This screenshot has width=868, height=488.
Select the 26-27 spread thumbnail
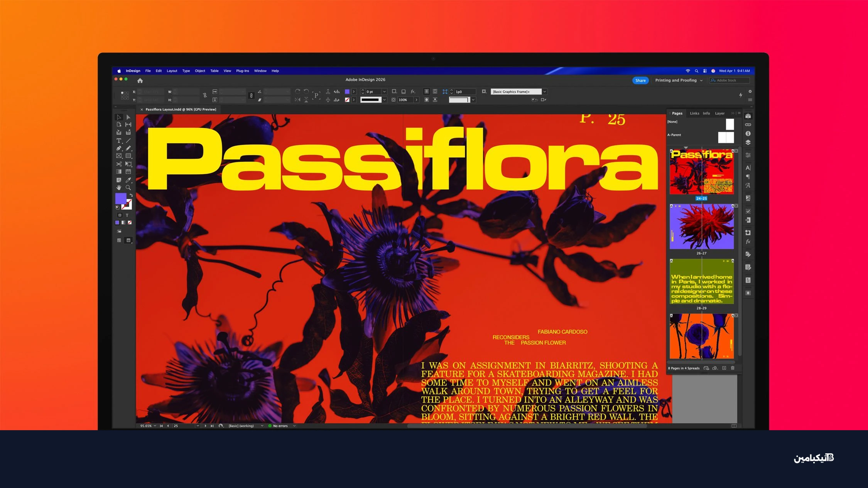coord(701,227)
